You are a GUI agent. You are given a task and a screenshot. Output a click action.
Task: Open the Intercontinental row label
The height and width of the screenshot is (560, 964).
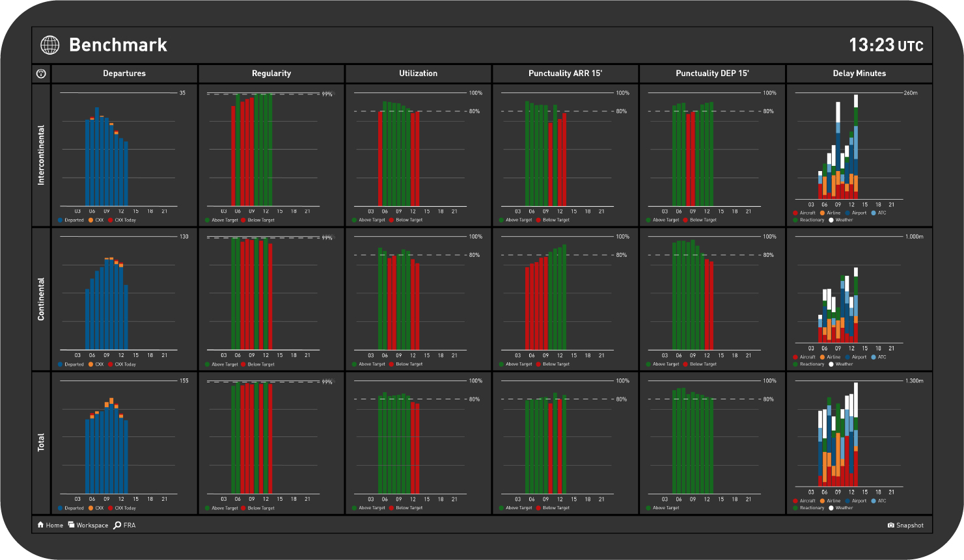point(41,155)
